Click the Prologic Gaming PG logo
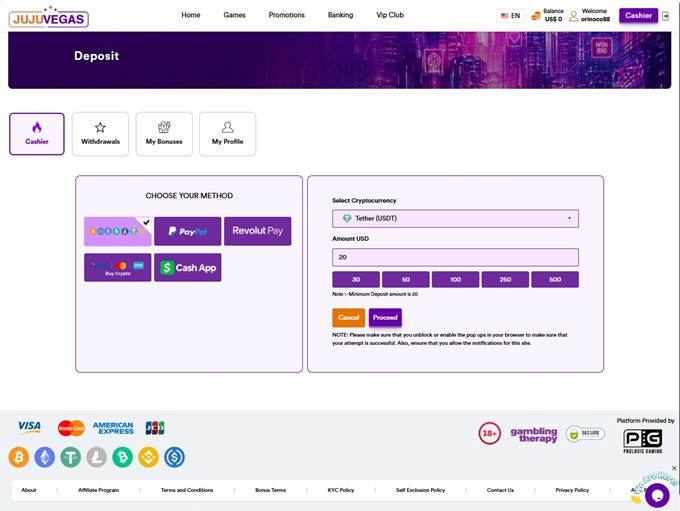This screenshot has height=511, width=680. [x=643, y=440]
